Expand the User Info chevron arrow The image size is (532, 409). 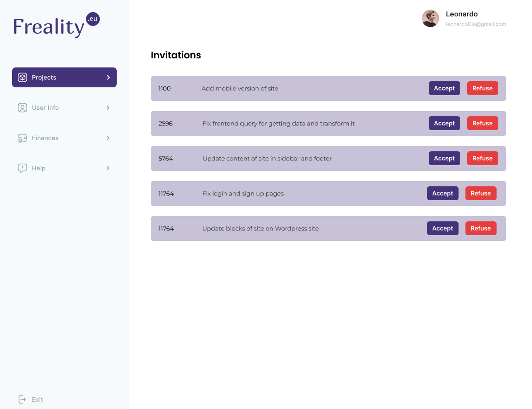pos(108,108)
